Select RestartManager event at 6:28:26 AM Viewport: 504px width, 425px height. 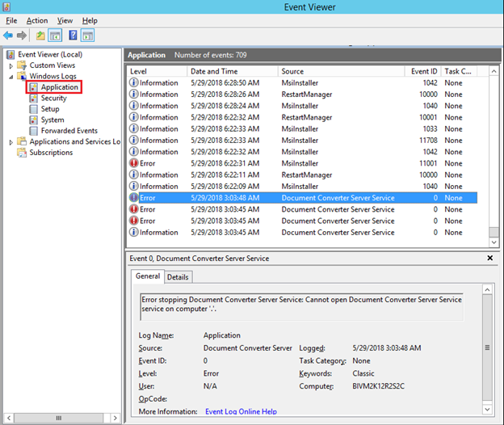point(302,95)
